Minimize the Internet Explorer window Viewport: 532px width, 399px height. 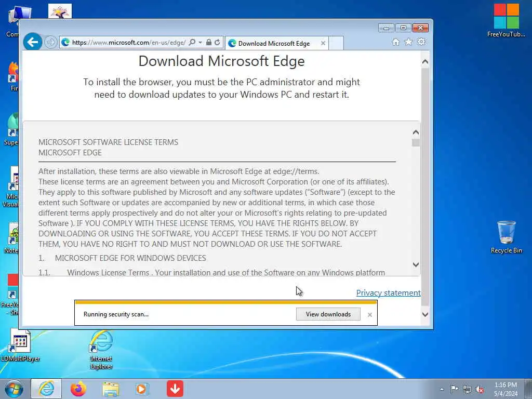386,28
